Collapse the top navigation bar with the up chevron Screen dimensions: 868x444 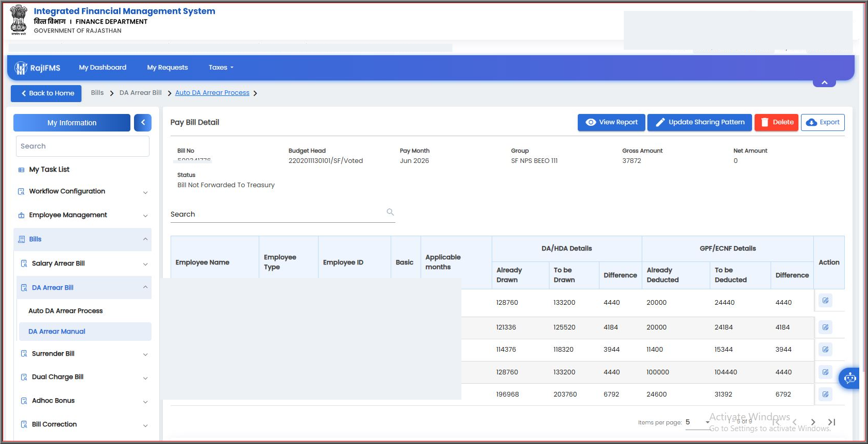coord(825,83)
